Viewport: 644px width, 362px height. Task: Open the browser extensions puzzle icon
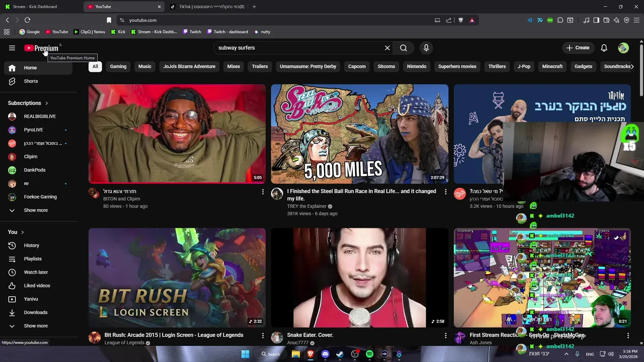tap(560, 20)
